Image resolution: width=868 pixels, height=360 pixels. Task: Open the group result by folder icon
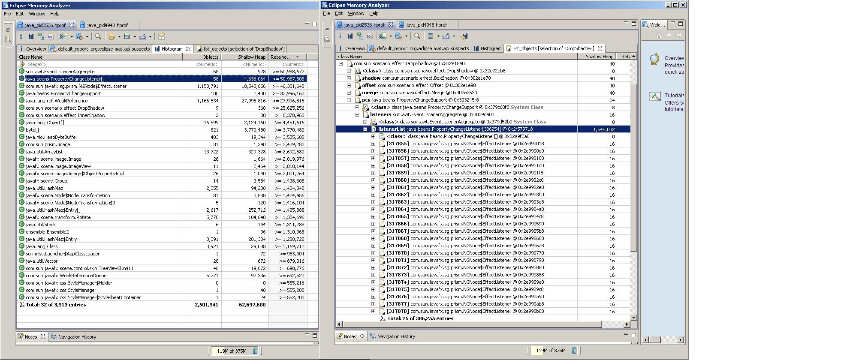tap(112, 36)
